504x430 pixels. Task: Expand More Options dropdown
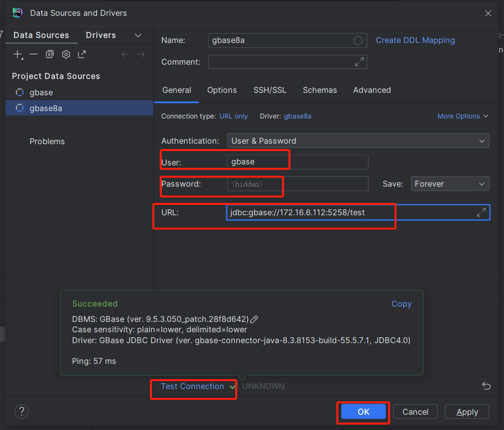463,116
